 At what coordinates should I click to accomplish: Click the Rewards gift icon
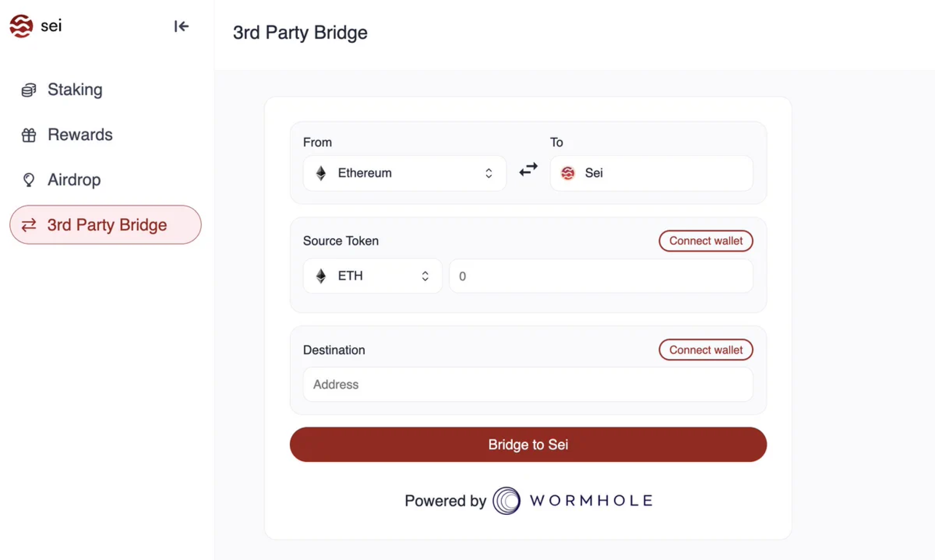[29, 135]
